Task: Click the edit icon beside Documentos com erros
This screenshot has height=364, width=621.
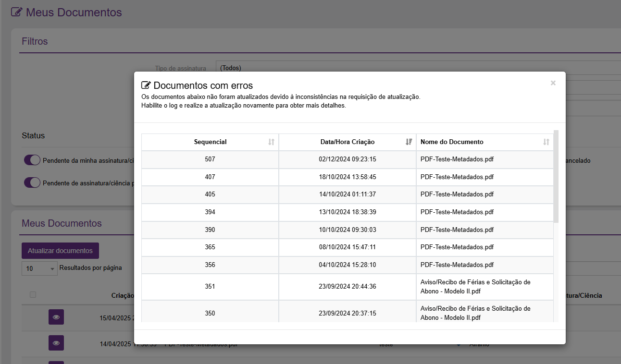Action: (146, 85)
